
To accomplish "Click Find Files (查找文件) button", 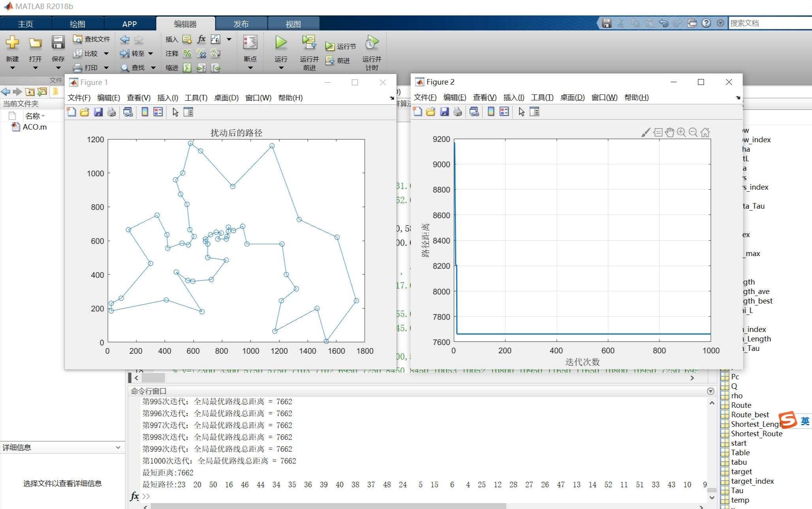I will (92, 39).
